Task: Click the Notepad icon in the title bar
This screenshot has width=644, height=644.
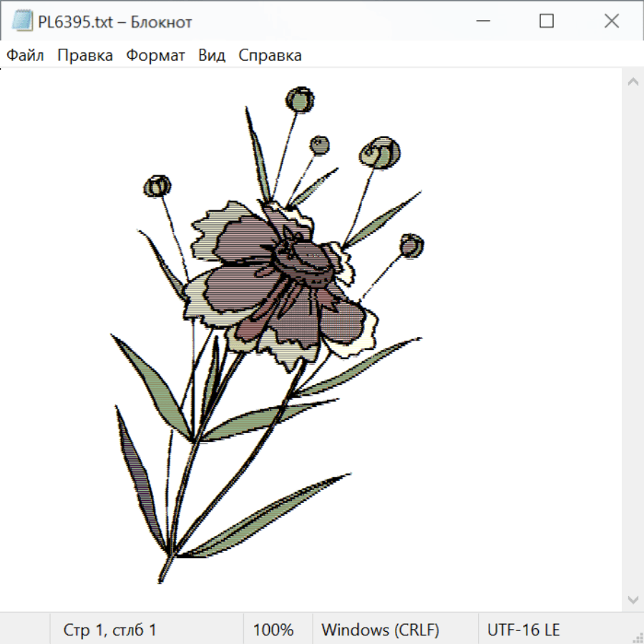Action: pyautogui.click(x=21, y=21)
